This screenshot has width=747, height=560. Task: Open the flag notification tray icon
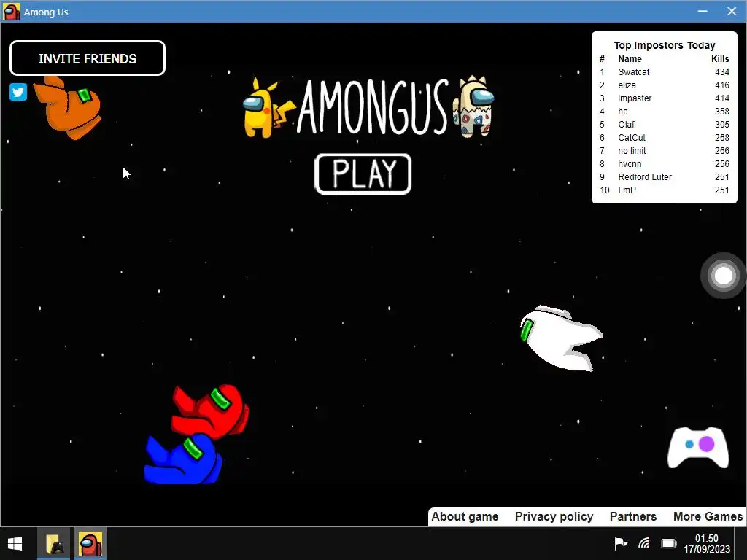tap(620, 542)
